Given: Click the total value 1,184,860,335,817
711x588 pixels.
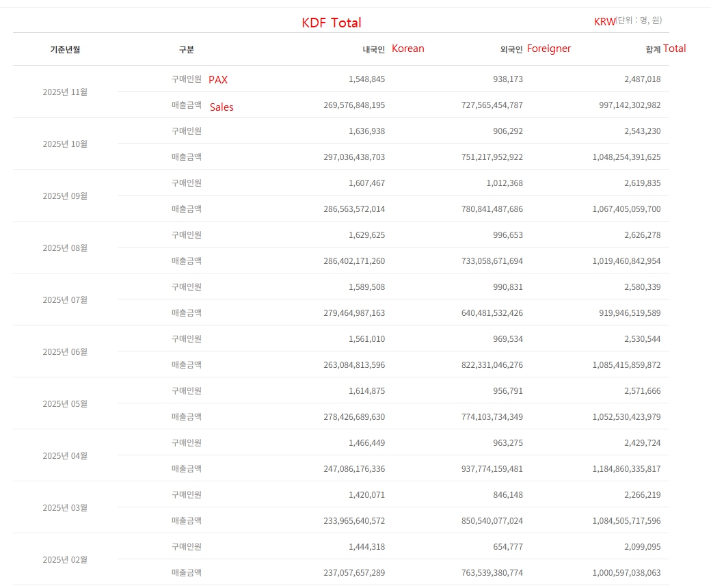Looking at the screenshot, I should click(626, 469).
